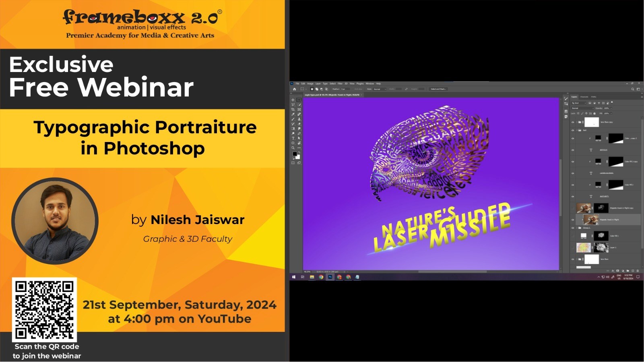Screen dimensions: 644x362
Task: Click the Windows Start button
Action: [x=294, y=277]
